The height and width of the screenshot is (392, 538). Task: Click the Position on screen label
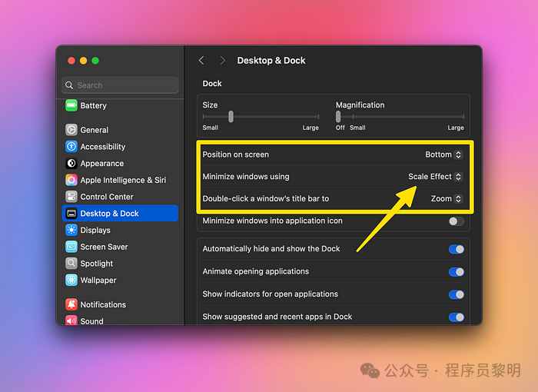[236, 154]
